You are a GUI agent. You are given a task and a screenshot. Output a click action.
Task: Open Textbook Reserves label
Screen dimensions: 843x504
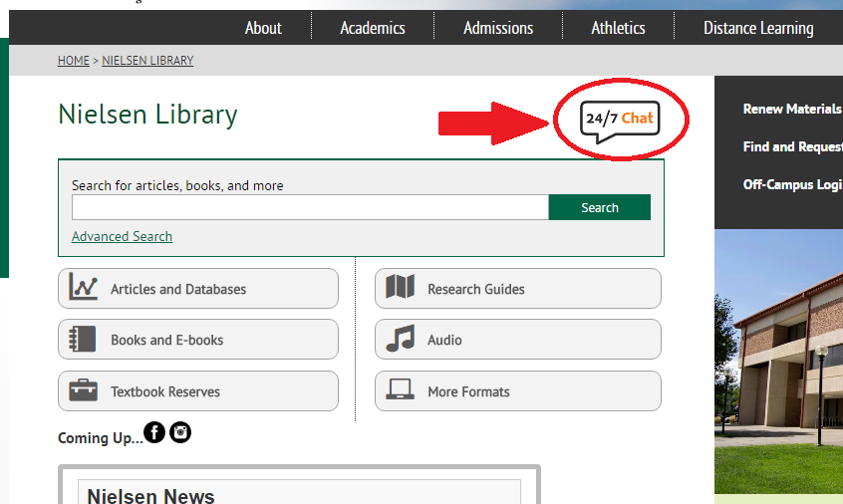pyautogui.click(x=165, y=391)
